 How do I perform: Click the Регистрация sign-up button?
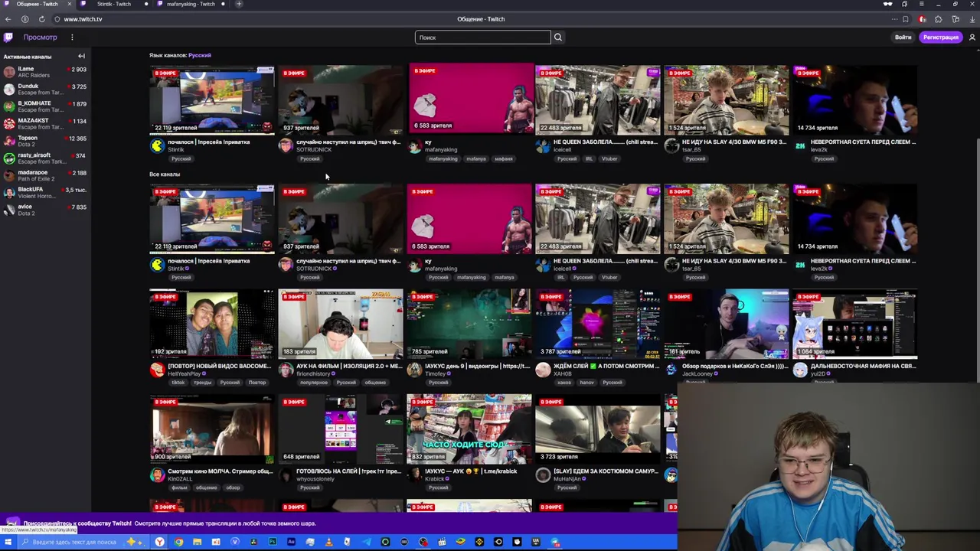point(940,37)
